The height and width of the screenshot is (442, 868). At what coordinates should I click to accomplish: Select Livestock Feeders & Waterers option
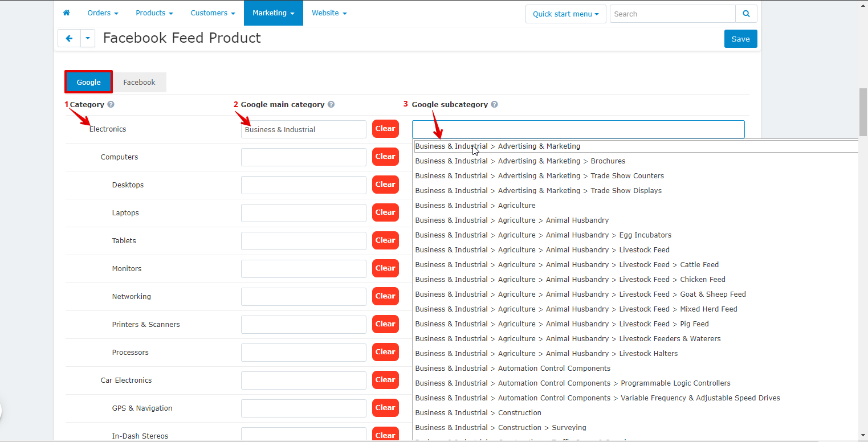coord(635,339)
